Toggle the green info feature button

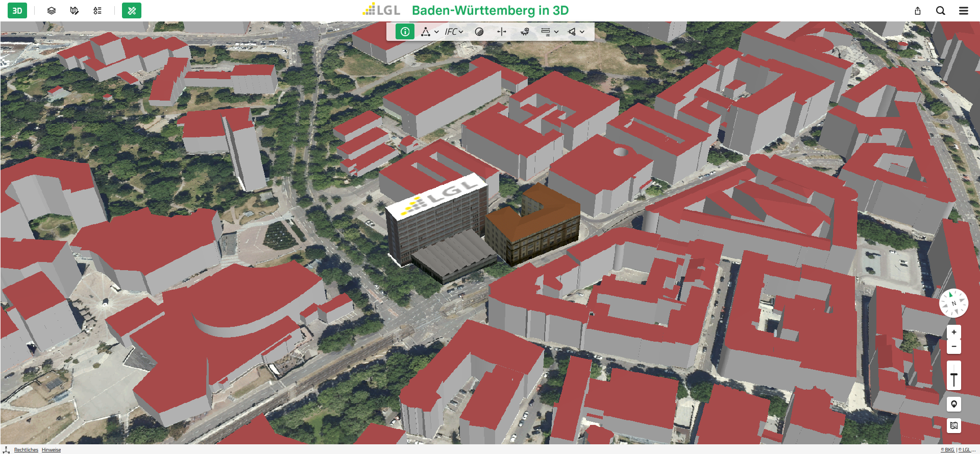[405, 32]
